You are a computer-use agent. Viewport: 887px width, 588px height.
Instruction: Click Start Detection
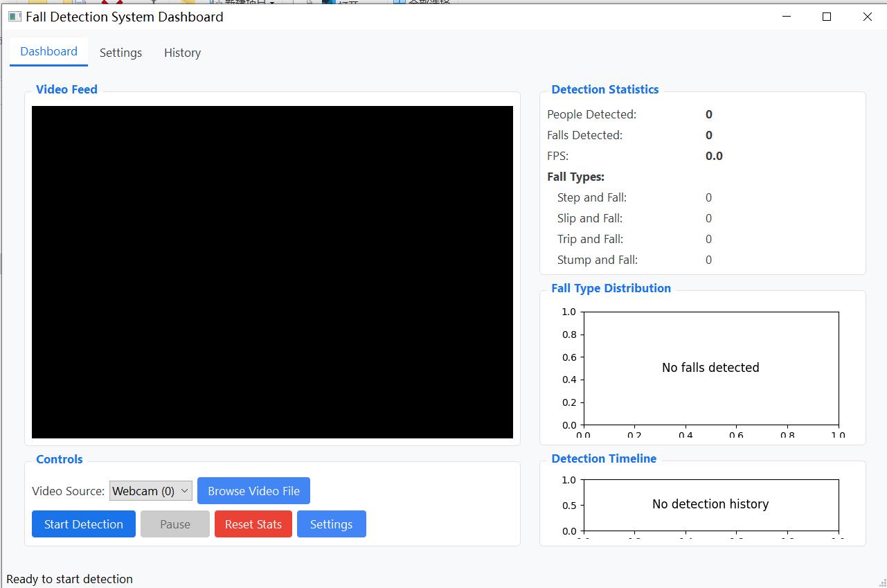pos(84,524)
